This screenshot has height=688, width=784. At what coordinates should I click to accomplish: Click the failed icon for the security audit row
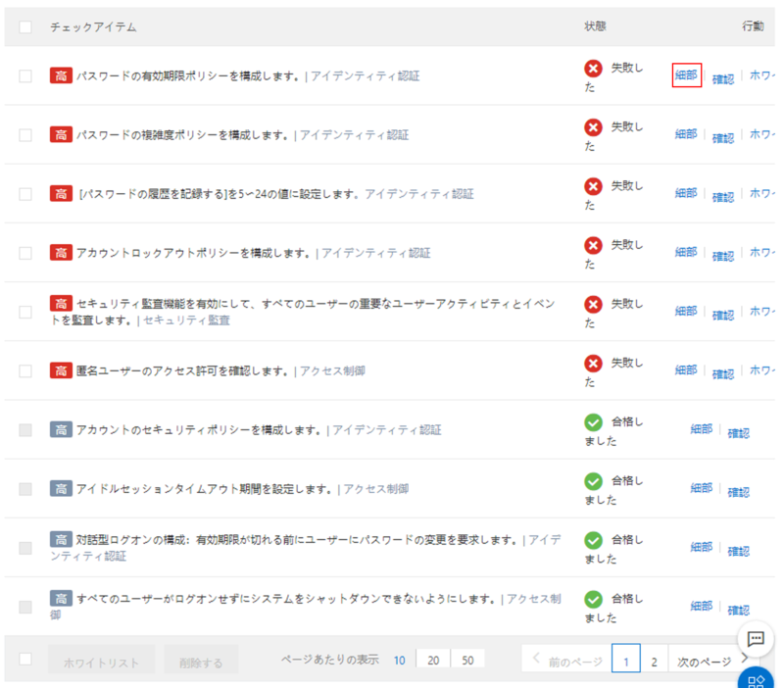tap(593, 304)
